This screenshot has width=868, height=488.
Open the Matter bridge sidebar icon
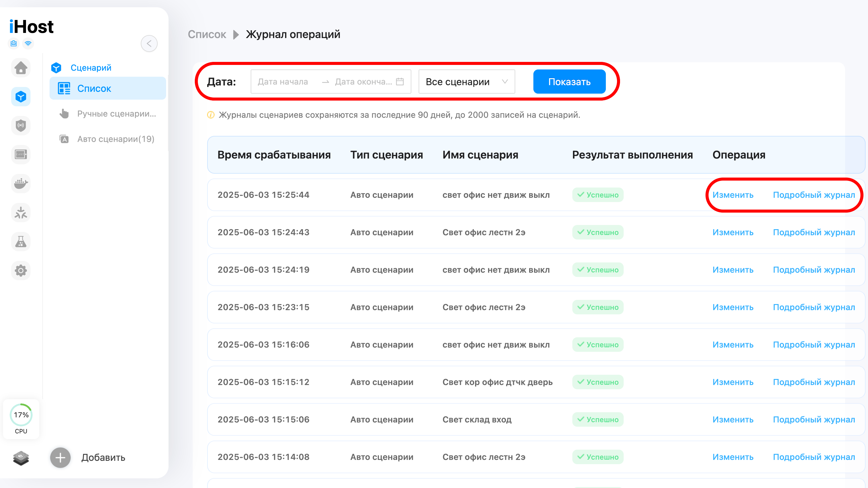(21, 213)
